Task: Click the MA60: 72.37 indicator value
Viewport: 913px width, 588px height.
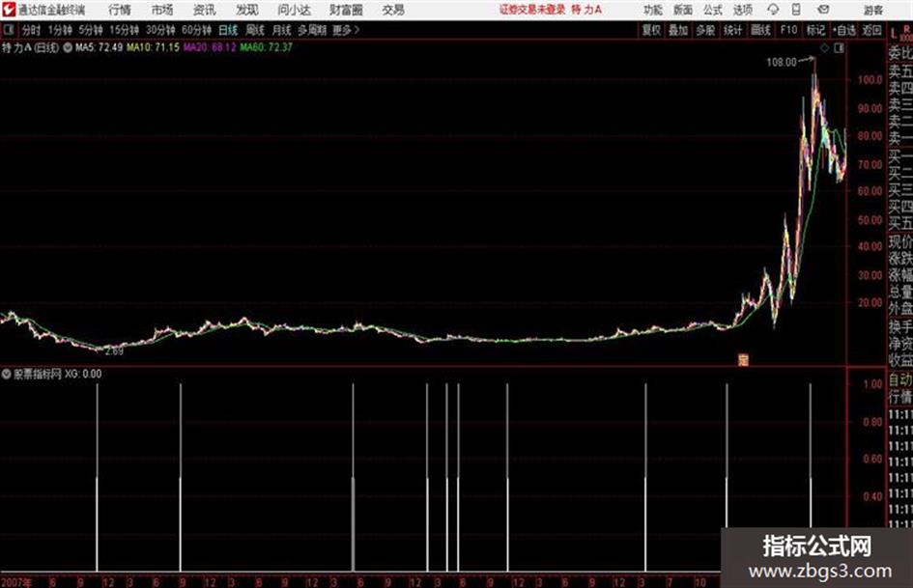Action: pyautogui.click(x=266, y=47)
